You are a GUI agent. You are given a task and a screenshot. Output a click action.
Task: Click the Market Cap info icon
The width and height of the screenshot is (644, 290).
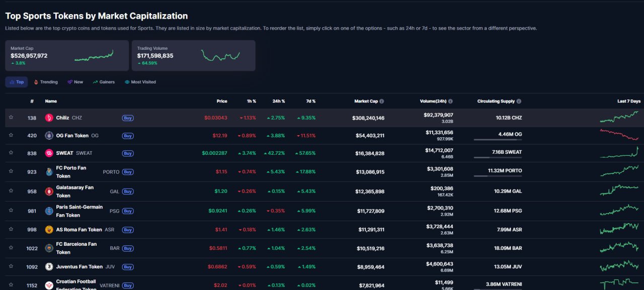382,101
